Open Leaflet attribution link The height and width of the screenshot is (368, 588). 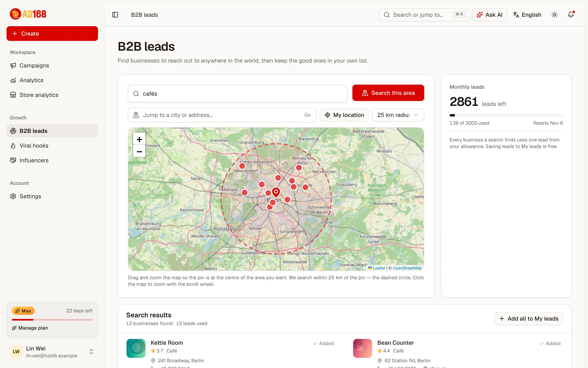coord(379,268)
